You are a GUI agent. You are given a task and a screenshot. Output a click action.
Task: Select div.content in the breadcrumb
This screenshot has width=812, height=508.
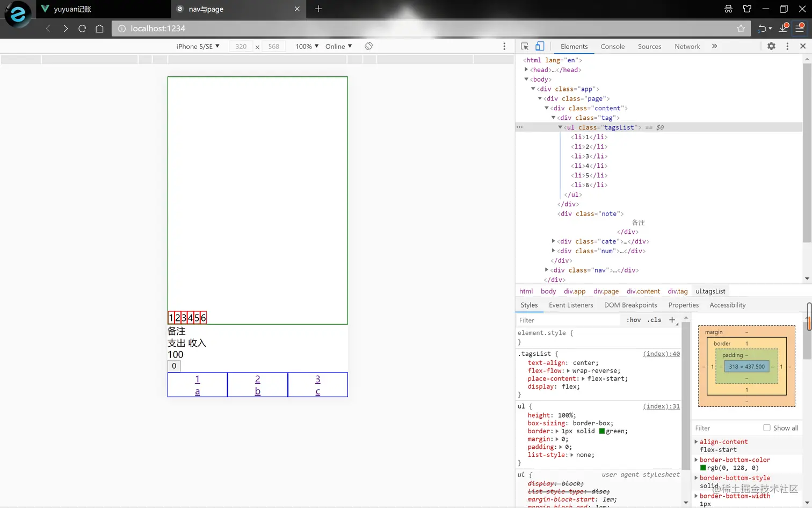[x=643, y=291]
